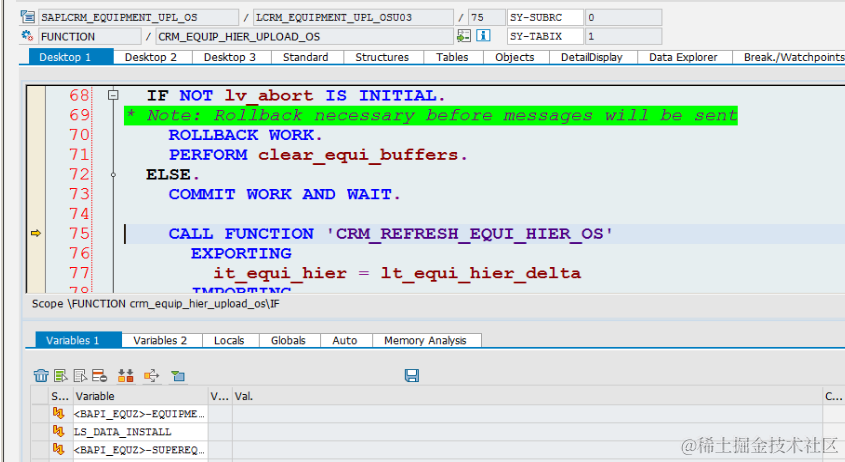This screenshot has height=462, width=845.
Task: Open the Structures tab
Action: click(382, 57)
